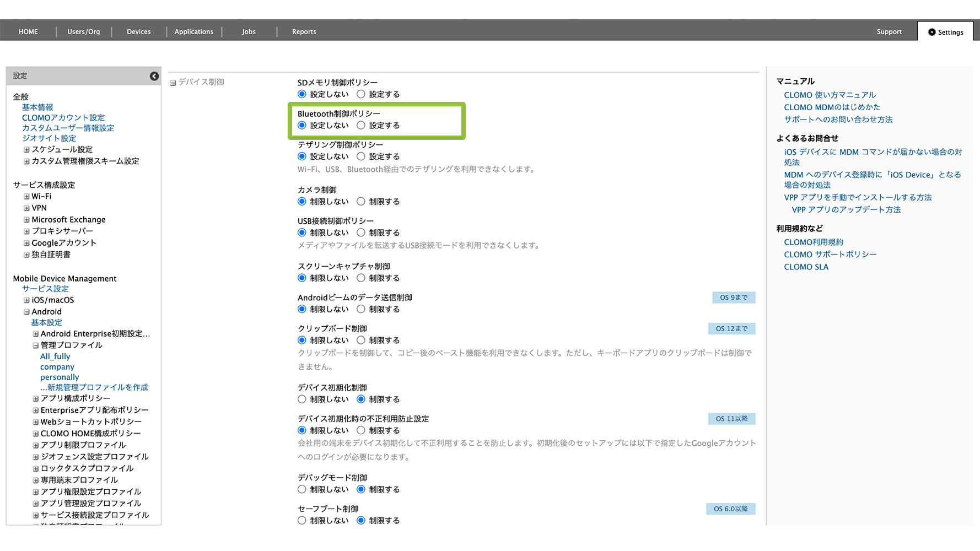Open the company management profile
980x551 pixels.
tap(57, 367)
